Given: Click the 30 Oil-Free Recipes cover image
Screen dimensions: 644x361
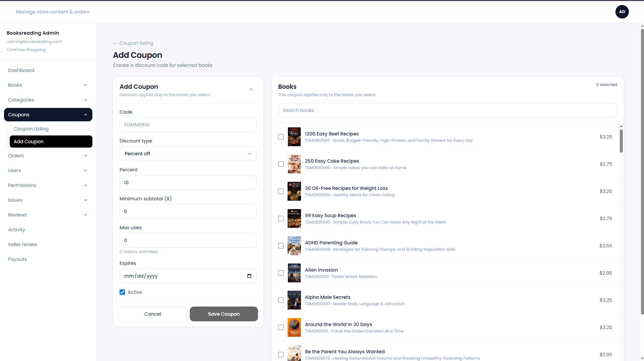Looking at the screenshot, I should pyautogui.click(x=294, y=191).
